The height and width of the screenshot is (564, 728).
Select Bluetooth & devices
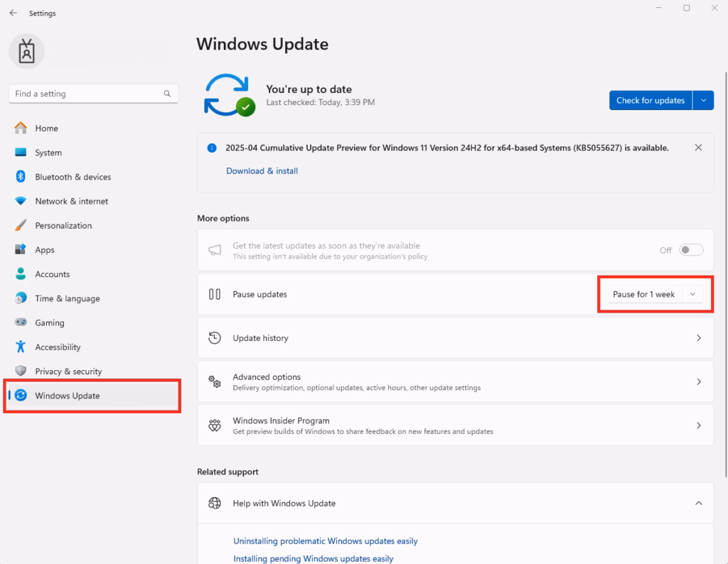93,177
